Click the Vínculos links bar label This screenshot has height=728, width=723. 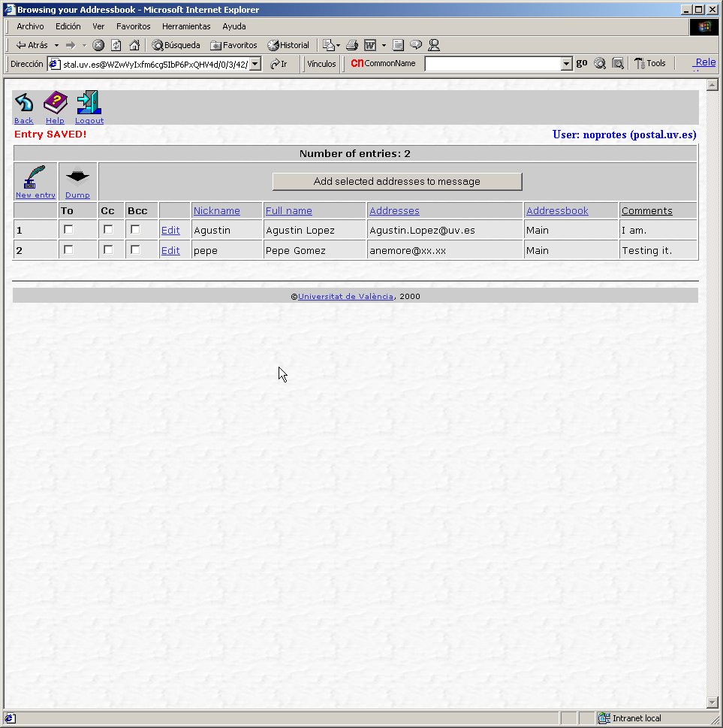click(x=321, y=64)
